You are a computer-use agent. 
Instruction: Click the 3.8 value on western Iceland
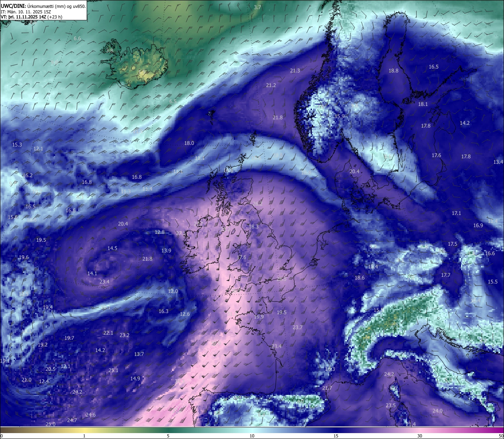(x=109, y=51)
